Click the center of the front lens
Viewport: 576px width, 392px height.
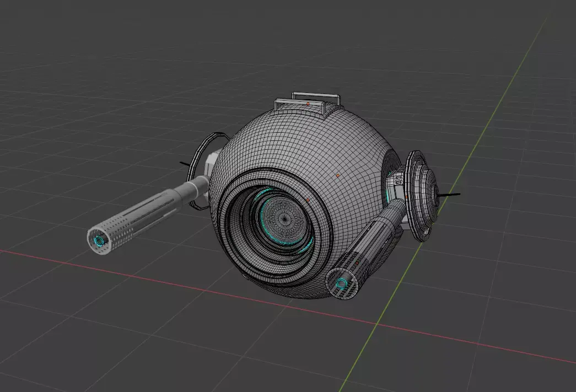tap(284, 219)
